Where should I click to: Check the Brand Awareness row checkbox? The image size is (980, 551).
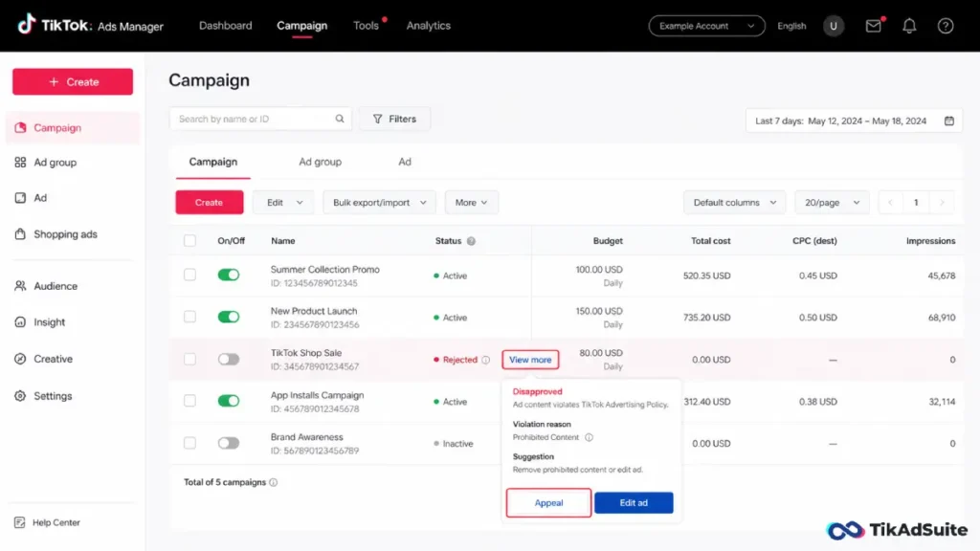click(190, 443)
